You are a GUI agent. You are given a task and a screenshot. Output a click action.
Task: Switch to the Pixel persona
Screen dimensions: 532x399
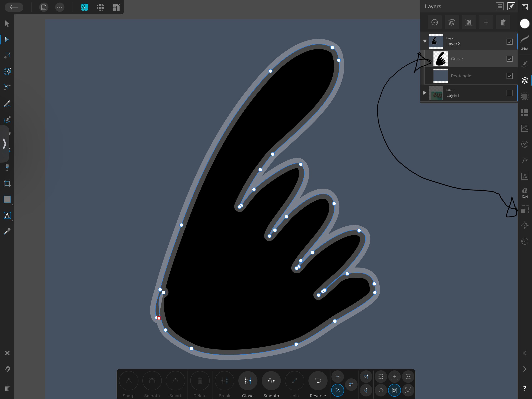[100, 7]
